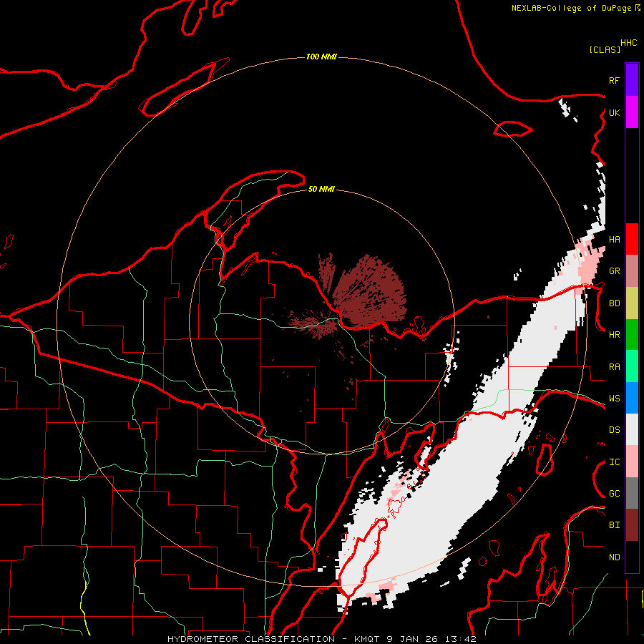The height and width of the screenshot is (644, 644).
Task: Click the HHC product label
Action: tap(628, 43)
